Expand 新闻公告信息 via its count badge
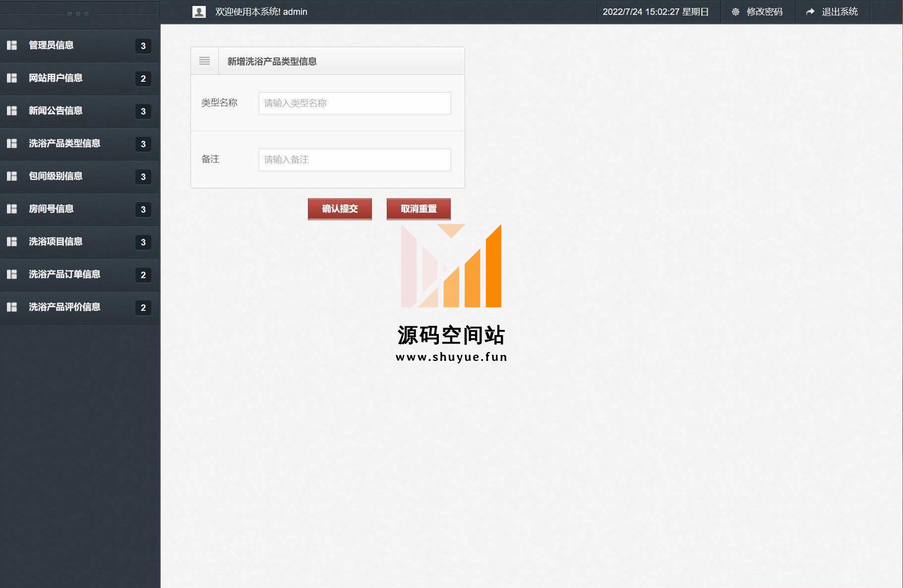The image size is (903, 588). (143, 112)
